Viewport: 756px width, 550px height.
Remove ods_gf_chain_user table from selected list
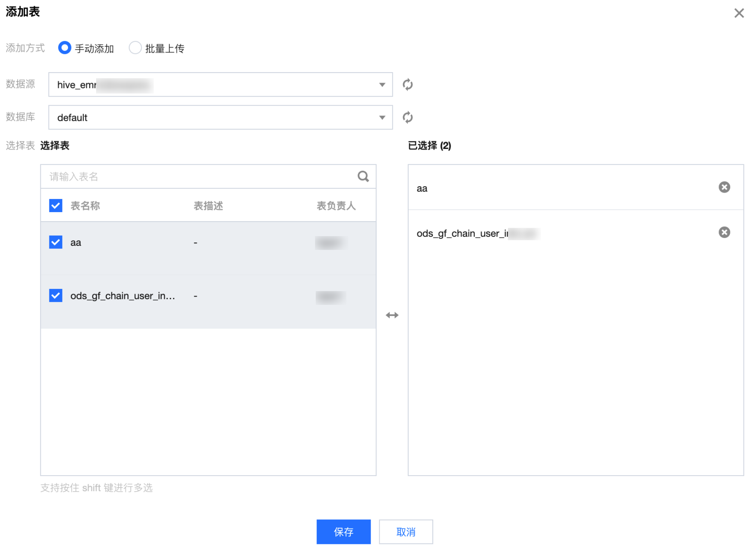pos(724,232)
